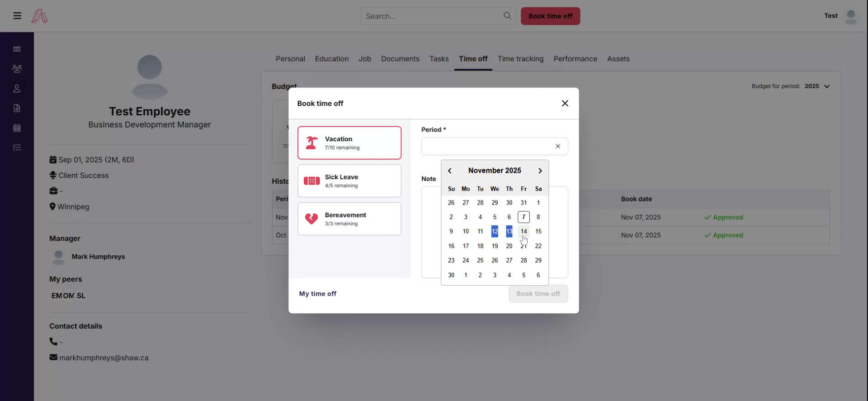Pick today's date November 7
This screenshot has height=401, width=868.
[524, 217]
